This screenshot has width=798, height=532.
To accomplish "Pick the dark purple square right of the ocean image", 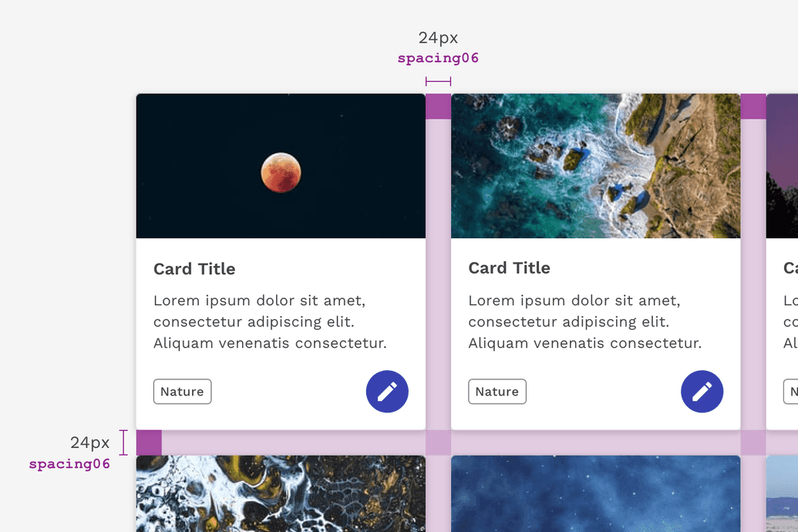I will point(753,106).
